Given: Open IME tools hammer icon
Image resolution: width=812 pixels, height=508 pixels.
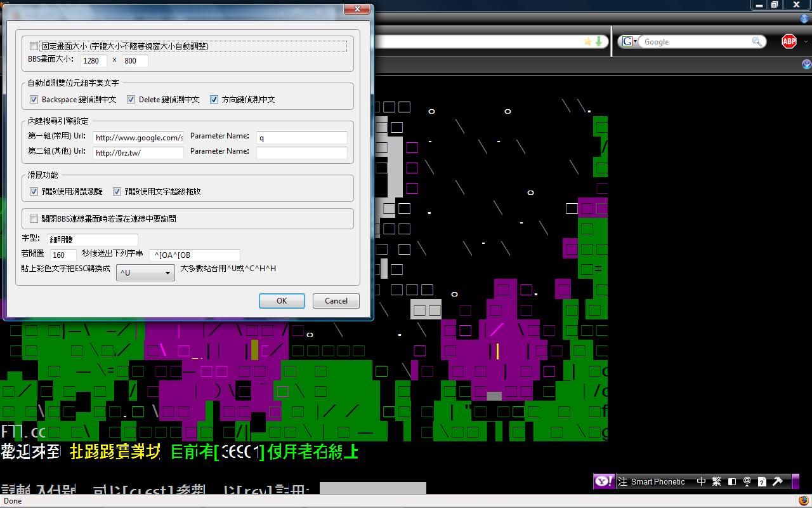Looking at the screenshot, I should pyautogui.click(x=778, y=481).
